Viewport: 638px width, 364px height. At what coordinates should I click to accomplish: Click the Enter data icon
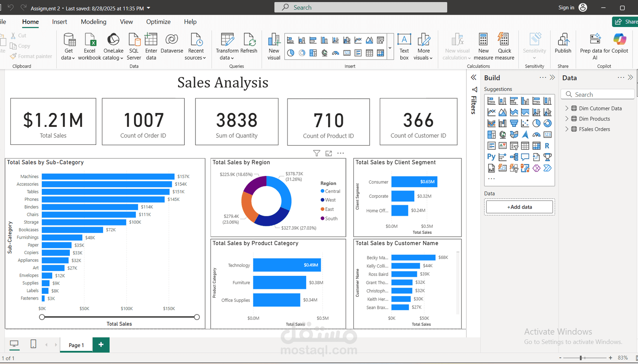pyautogui.click(x=151, y=39)
